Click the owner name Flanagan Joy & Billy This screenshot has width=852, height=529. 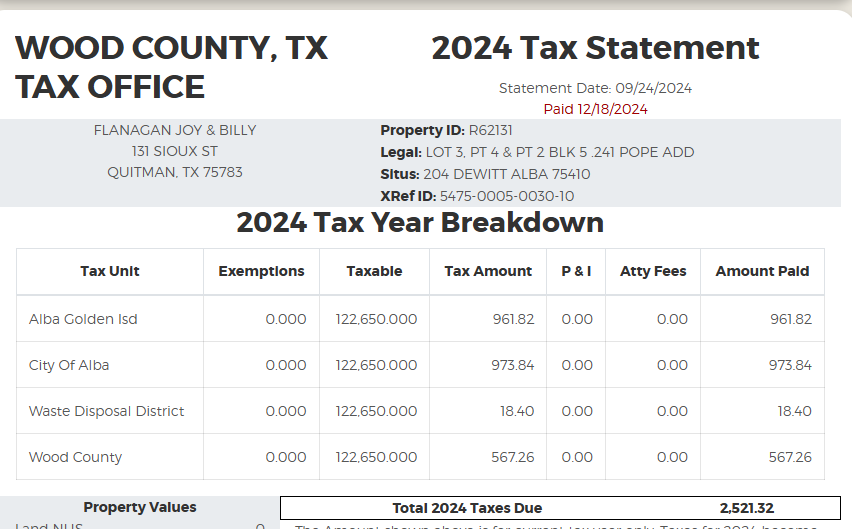(175, 130)
